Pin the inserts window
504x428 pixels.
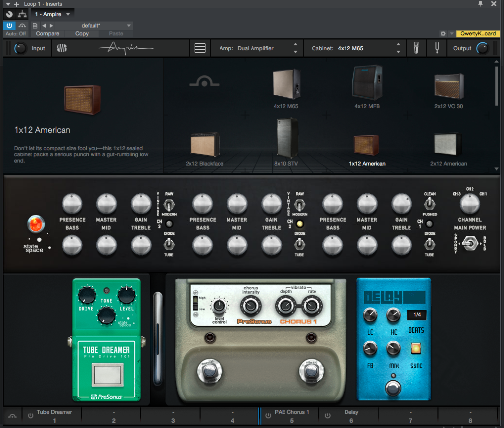[x=480, y=4]
